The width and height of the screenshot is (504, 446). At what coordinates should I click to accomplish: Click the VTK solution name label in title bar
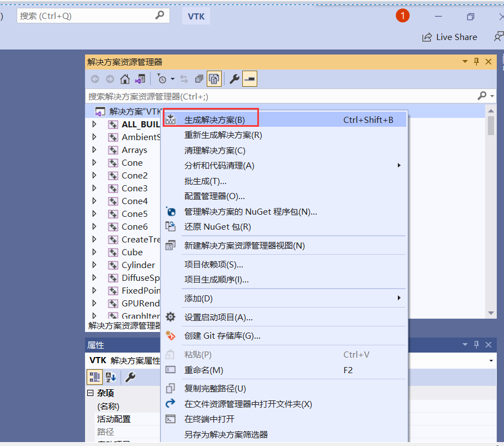tap(196, 16)
